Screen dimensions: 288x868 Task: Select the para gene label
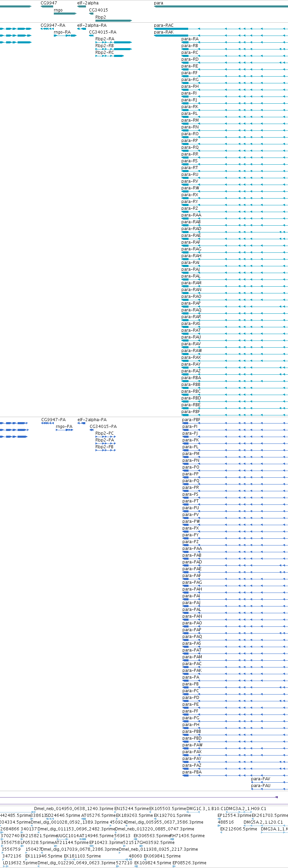158,3
